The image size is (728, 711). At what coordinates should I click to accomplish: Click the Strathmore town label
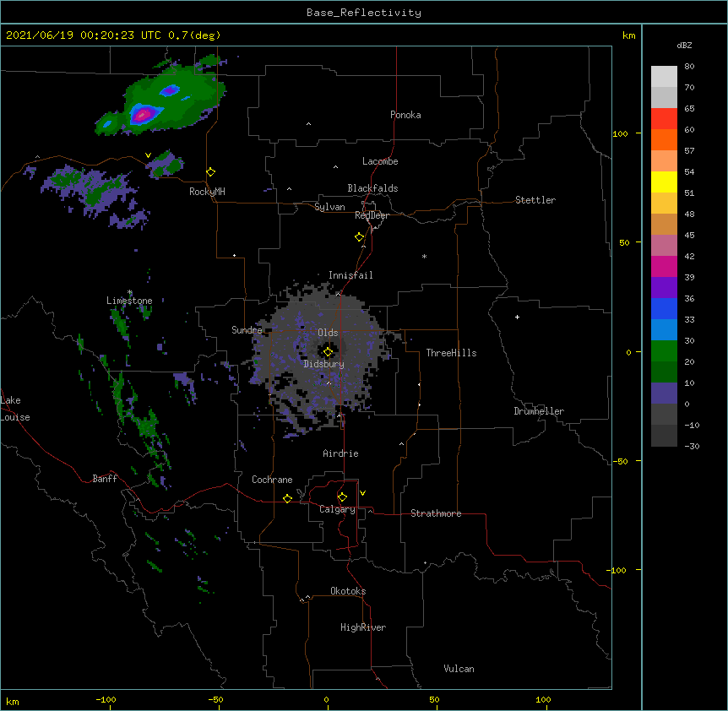[436, 513]
